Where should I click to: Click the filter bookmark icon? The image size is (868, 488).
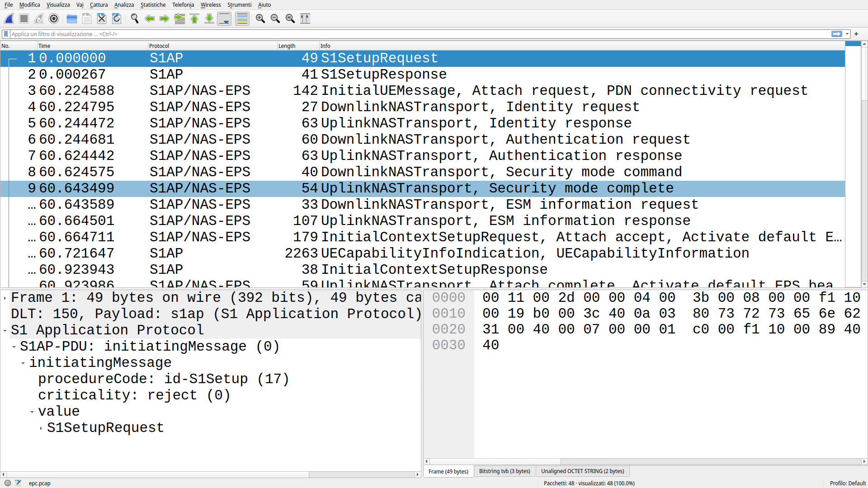pos(6,34)
